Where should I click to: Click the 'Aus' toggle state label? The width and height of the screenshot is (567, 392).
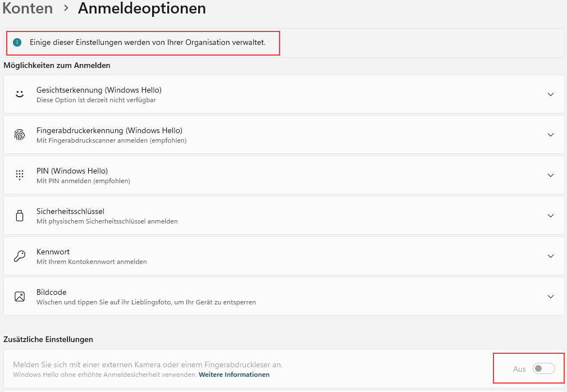point(519,369)
